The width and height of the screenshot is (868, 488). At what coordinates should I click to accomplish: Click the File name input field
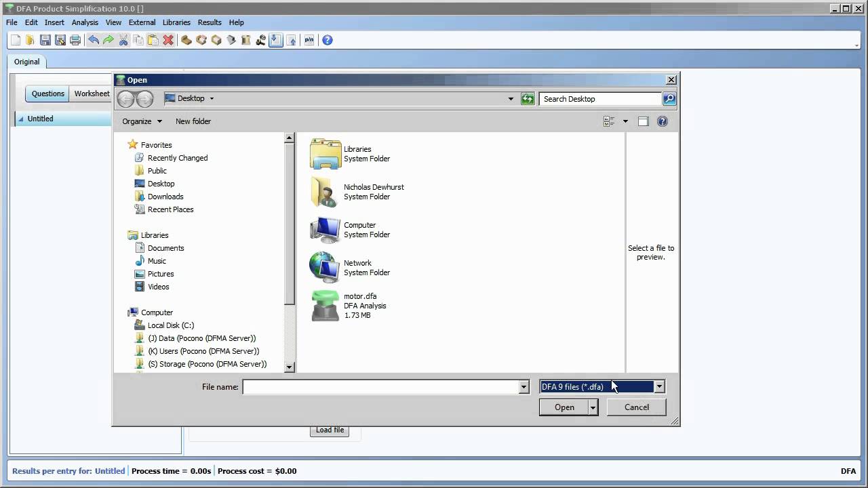pos(380,387)
